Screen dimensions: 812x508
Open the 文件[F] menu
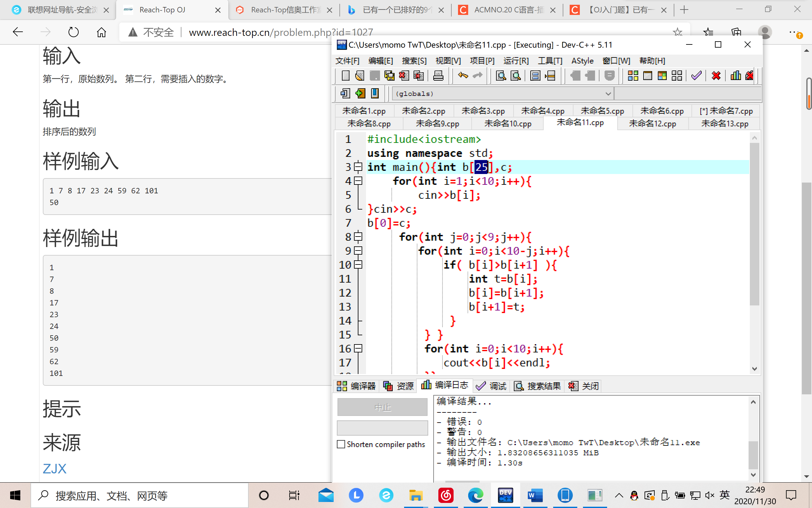(x=348, y=61)
